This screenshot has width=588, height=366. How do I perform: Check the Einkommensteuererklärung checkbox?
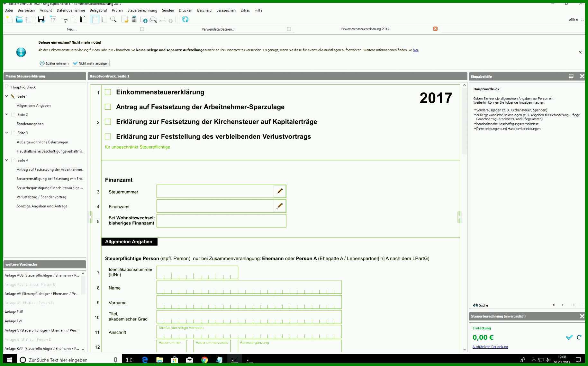tap(108, 92)
